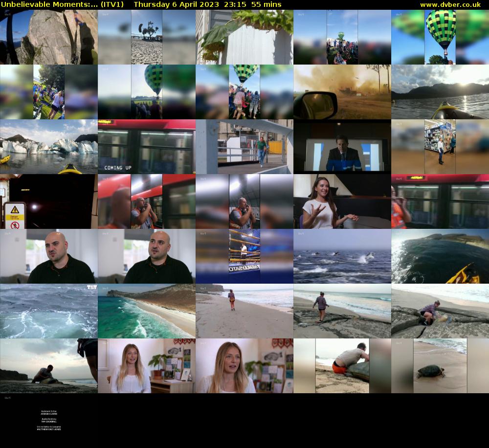Open the dust tornado car mirror thumbnail

(x=342, y=92)
